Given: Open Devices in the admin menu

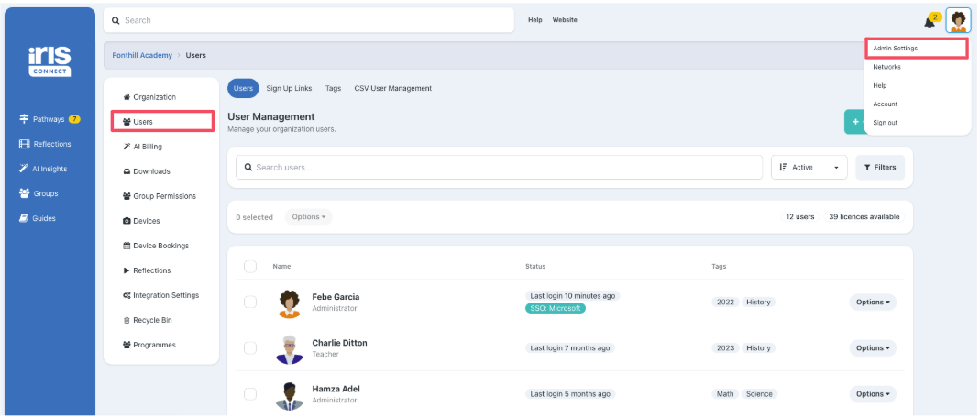Looking at the screenshot, I should point(146,221).
